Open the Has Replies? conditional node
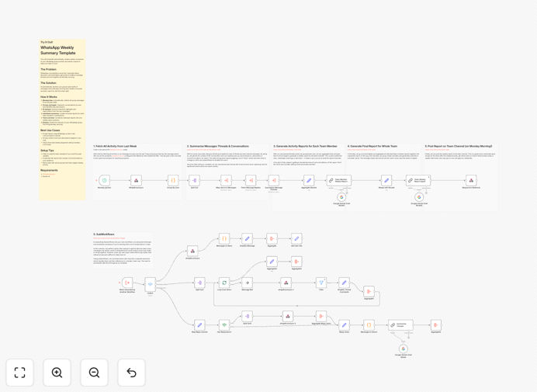 [x=224, y=324]
